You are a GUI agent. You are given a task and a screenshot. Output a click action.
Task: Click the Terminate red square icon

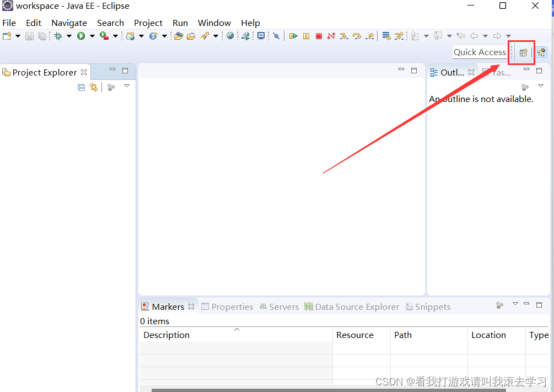319,36
